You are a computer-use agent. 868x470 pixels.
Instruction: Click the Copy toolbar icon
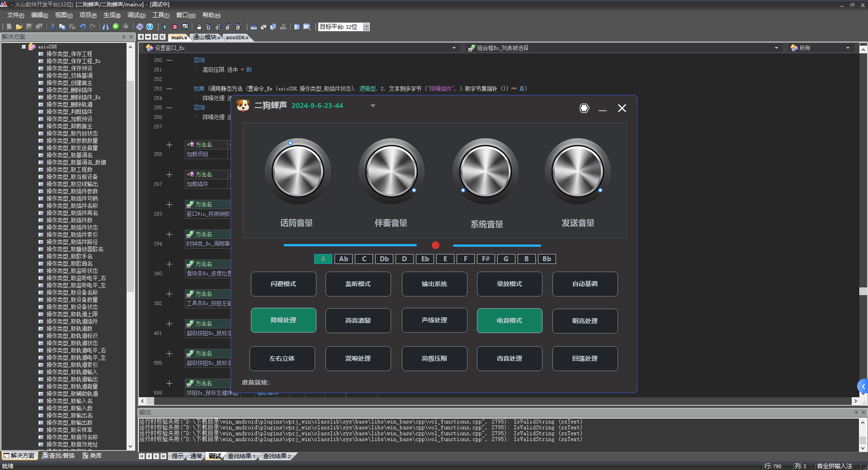(62, 27)
